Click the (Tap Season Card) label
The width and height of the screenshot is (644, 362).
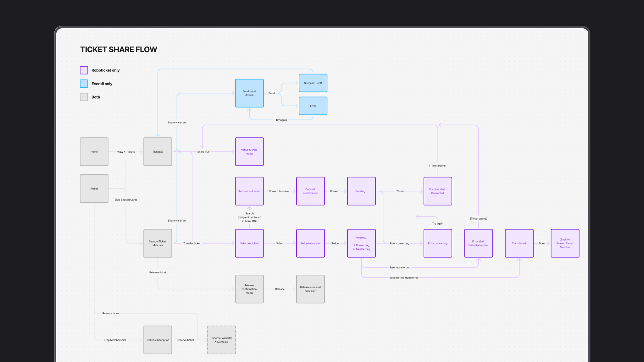click(126, 200)
